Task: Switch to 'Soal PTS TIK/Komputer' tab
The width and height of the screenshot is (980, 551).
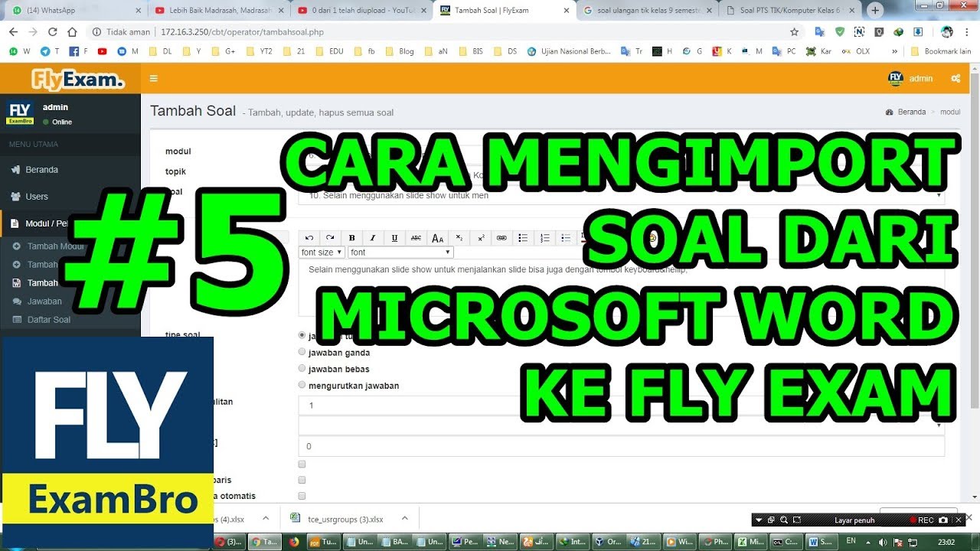Action: [792, 11]
